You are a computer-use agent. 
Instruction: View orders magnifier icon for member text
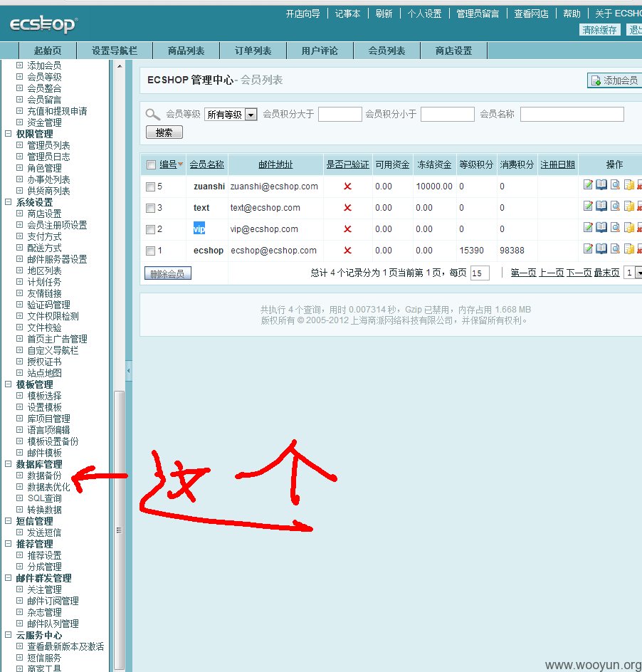[615, 206]
